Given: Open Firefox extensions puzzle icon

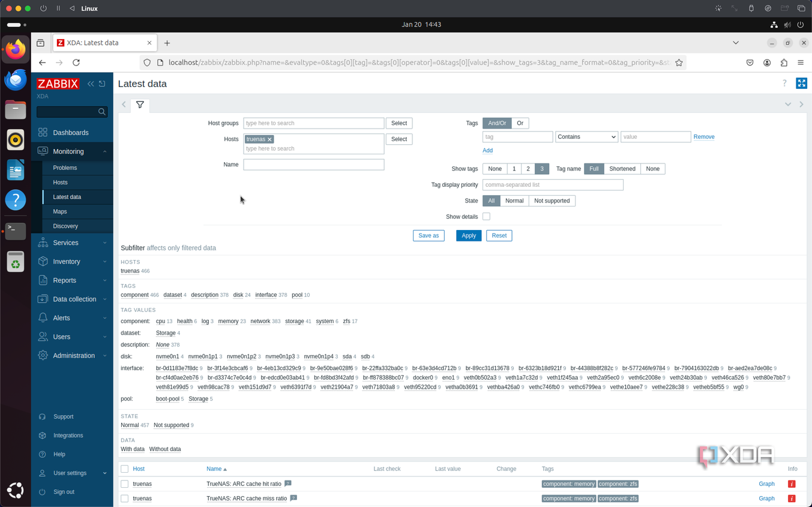Looking at the screenshot, I should click(784, 62).
